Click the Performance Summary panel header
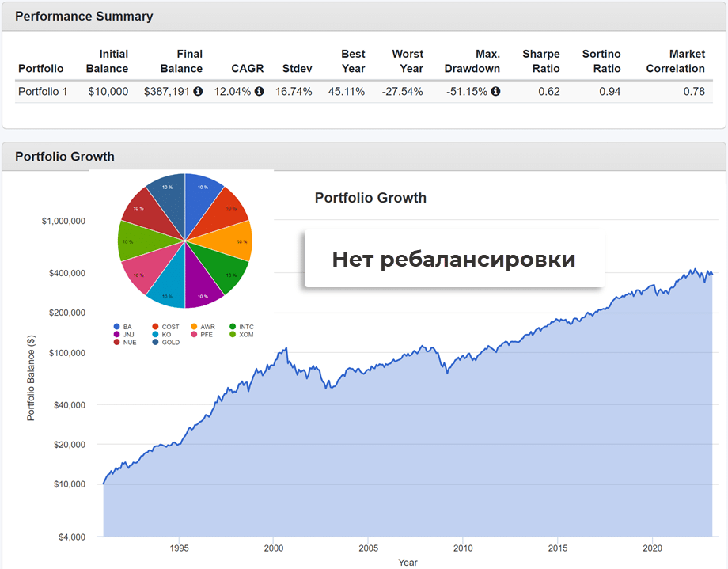Viewport: 728px width, 569px height. 85,16
